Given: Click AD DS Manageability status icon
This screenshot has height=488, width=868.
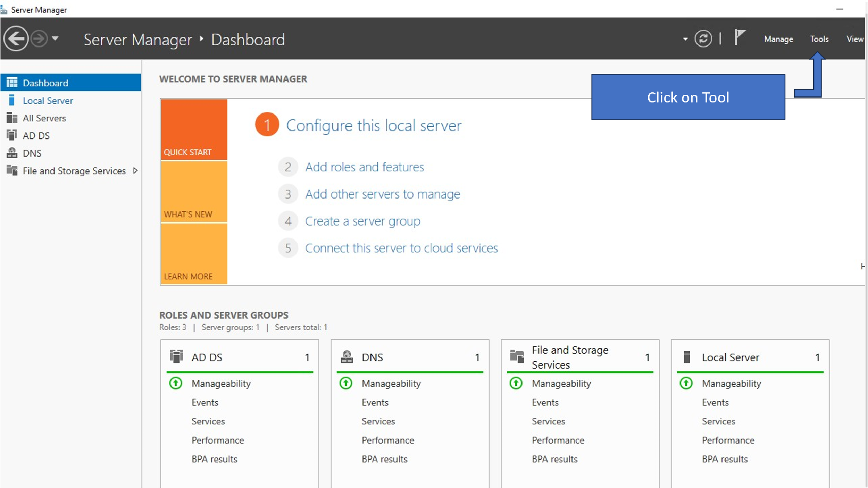Looking at the screenshot, I should click(176, 384).
